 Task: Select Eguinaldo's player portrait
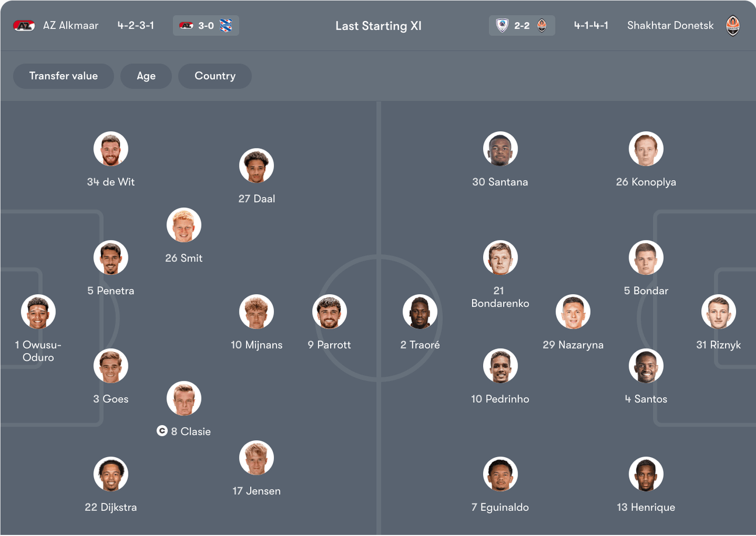coord(500,474)
